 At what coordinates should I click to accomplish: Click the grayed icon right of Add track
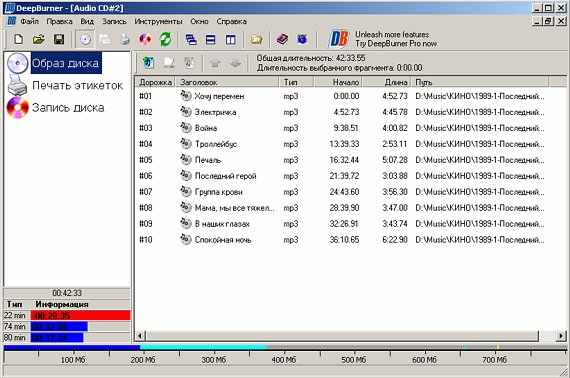click(x=169, y=63)
